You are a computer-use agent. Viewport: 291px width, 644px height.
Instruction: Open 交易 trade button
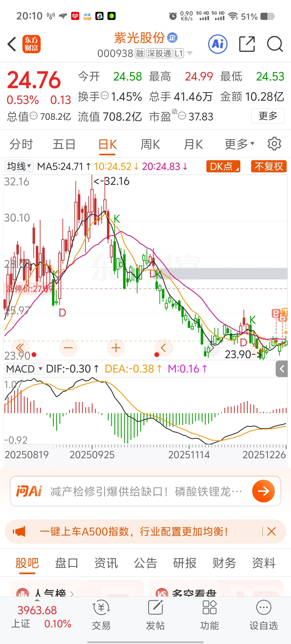click(x=101, y=615)
